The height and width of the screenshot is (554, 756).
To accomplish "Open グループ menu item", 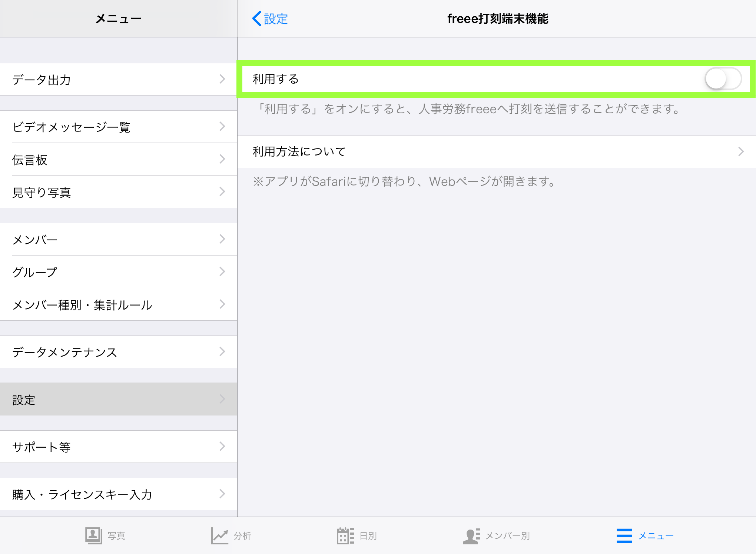I will coord(119,272).
